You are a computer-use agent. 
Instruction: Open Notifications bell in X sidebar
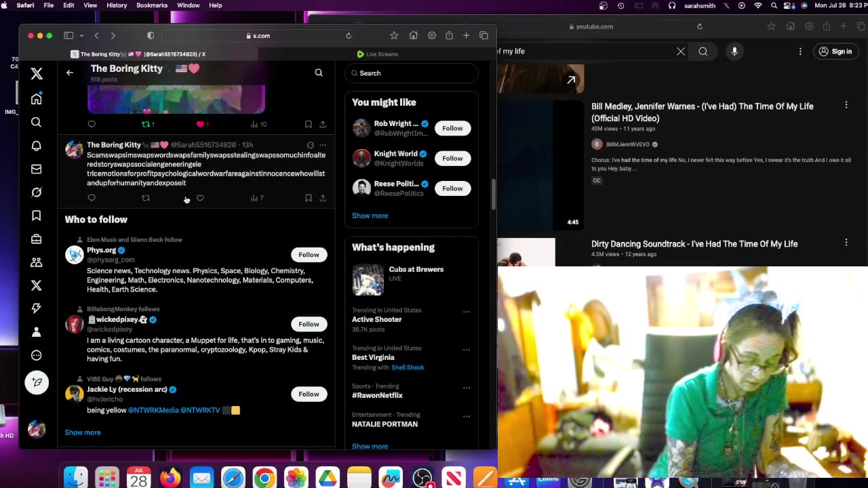[x=37, y=146]
